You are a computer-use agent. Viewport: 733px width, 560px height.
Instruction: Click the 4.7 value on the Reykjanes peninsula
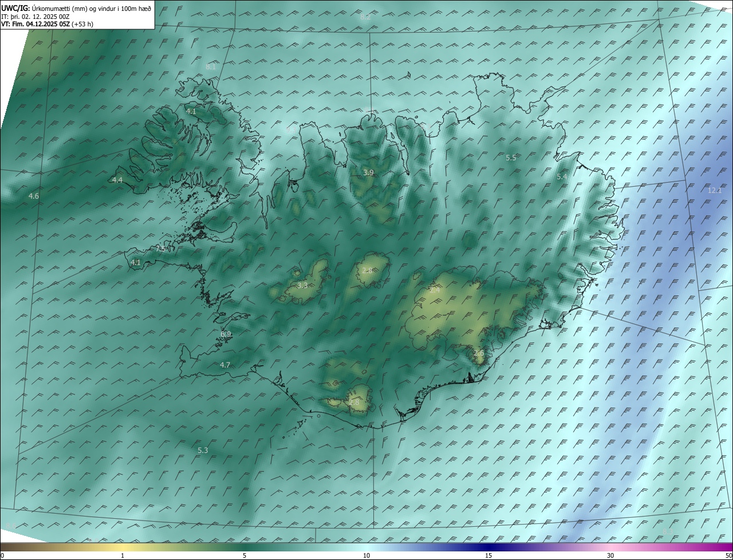tap(225, 365)
